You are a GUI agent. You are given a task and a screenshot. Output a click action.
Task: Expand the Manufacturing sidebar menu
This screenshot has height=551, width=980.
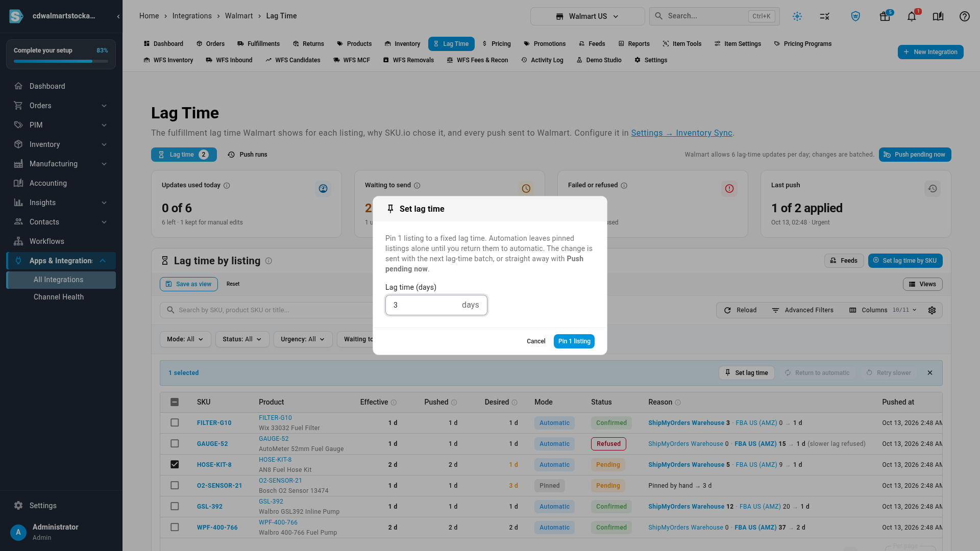coord(61,164)
